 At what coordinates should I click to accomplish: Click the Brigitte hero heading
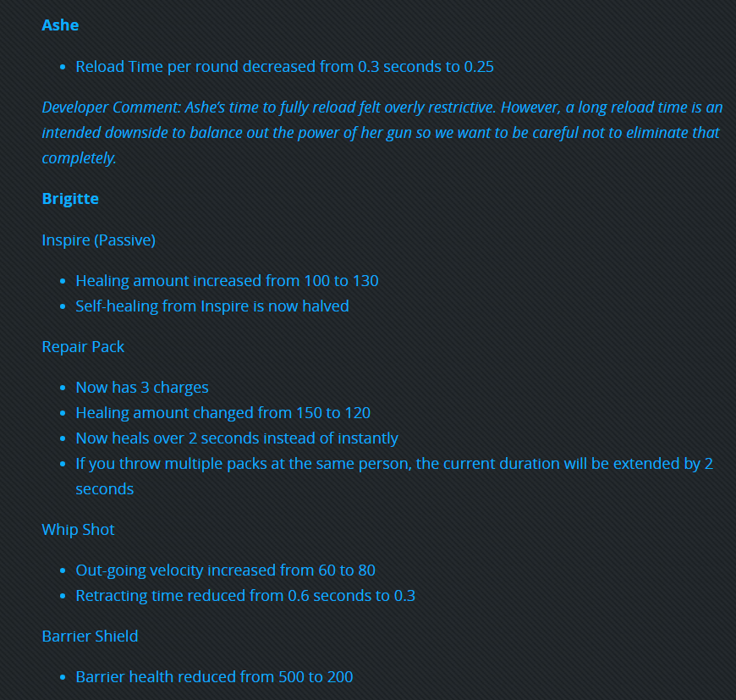pos(70,199)
